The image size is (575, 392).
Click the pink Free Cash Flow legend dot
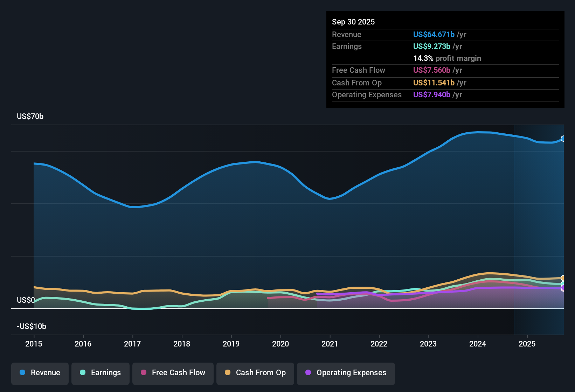tap(143, 373)
